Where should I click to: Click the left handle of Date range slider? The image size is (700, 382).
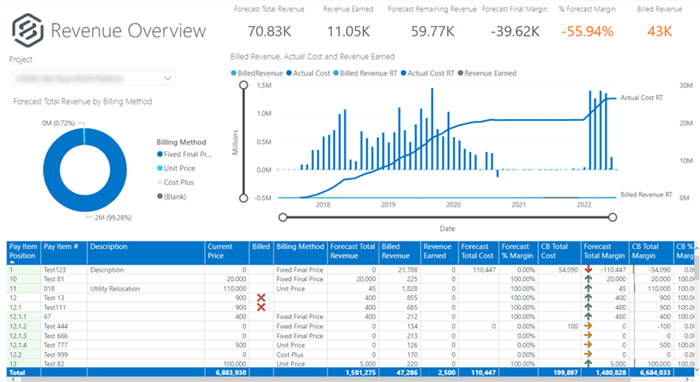click(283, 217)
